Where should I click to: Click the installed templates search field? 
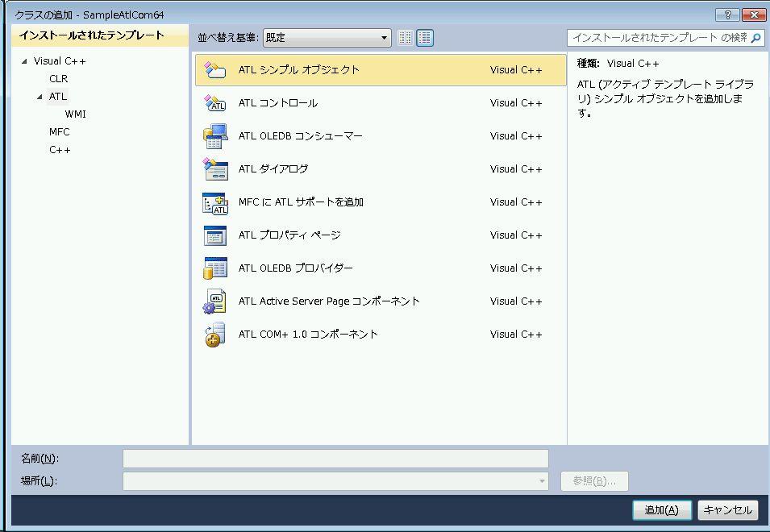pyautogui.click(x=659, y=38)
